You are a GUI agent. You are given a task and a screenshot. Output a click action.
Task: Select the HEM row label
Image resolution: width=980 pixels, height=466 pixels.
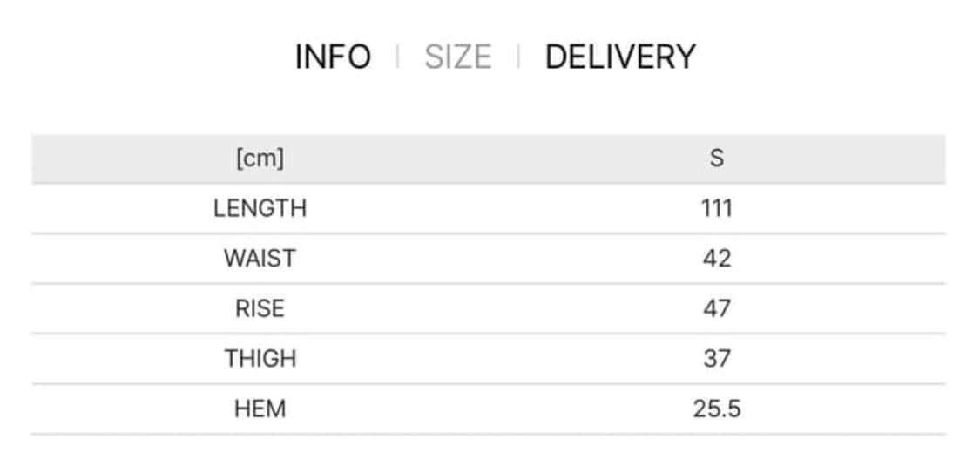pos(260,409)
